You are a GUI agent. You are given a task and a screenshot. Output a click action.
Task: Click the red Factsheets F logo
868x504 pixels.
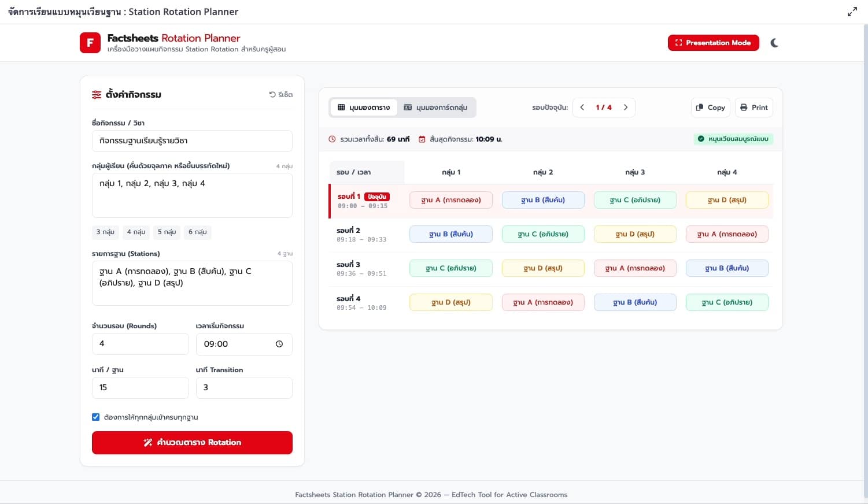click(x=90, y=43)
